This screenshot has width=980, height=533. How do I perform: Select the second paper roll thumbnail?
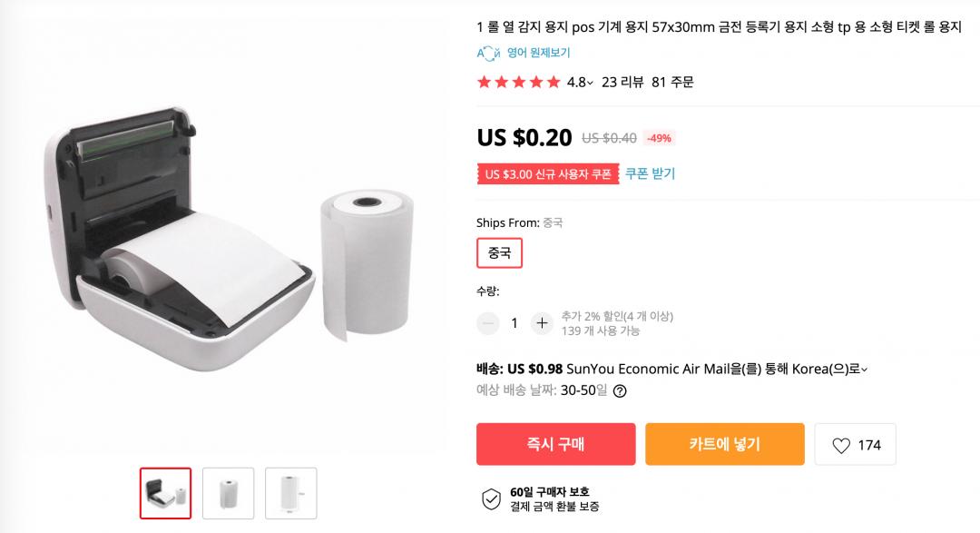(x=229, y=493)
